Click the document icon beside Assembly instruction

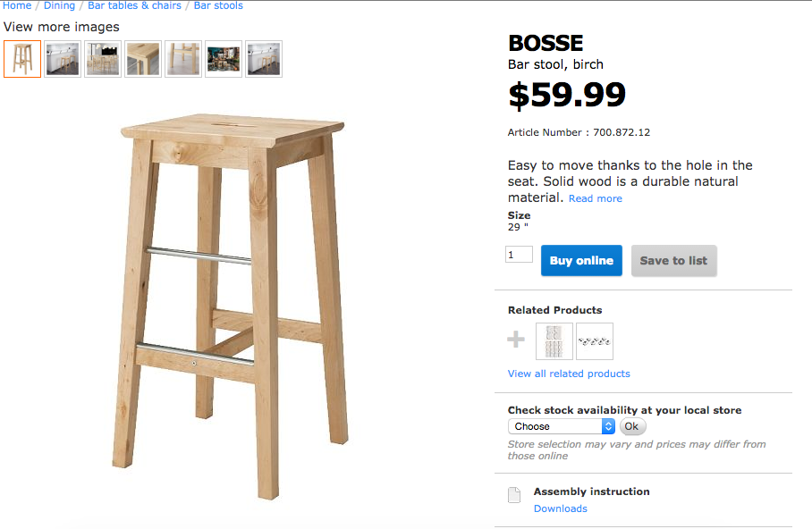[x=514, y=495]
